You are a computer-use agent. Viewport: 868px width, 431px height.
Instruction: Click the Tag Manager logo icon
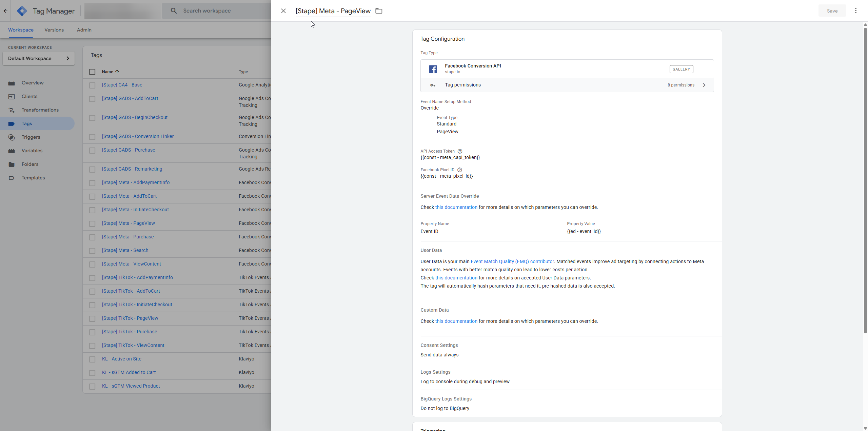(x=22, y=11)
